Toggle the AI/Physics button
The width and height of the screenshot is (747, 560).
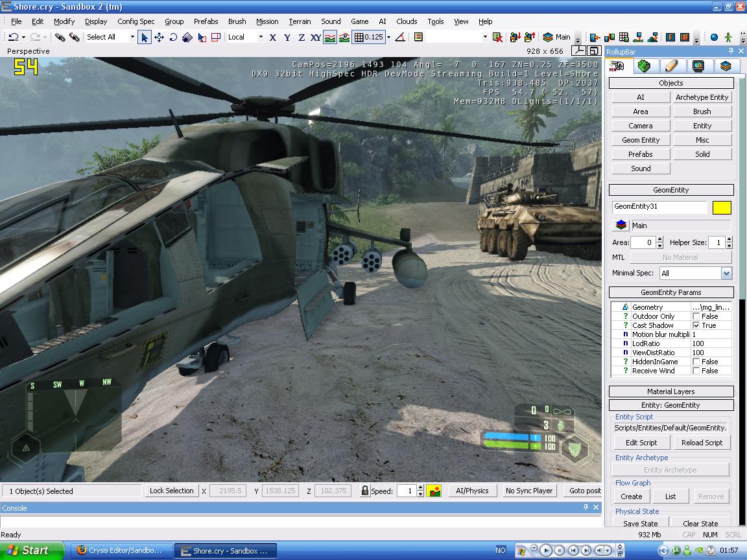point(472,491)
